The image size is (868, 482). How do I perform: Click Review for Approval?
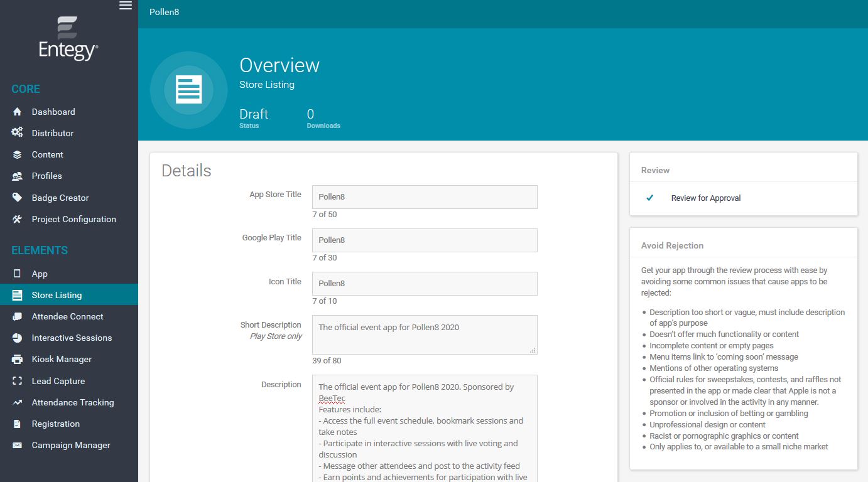(706, 198)
